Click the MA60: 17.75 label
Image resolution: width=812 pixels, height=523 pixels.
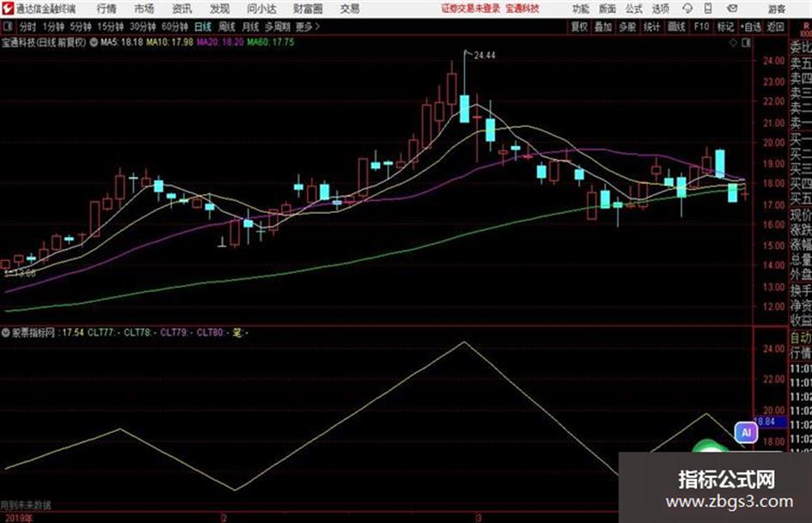coord(271,42)
